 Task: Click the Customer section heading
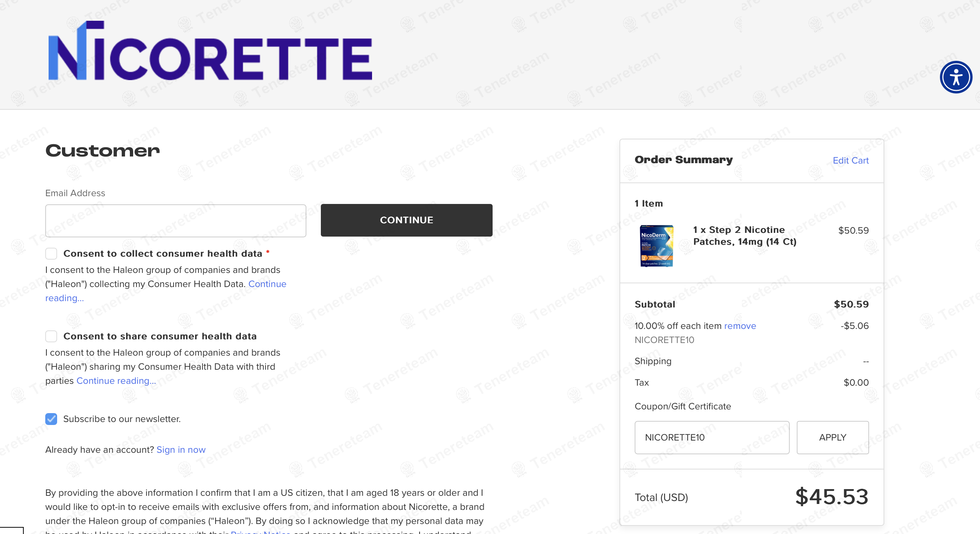point(102,151)
